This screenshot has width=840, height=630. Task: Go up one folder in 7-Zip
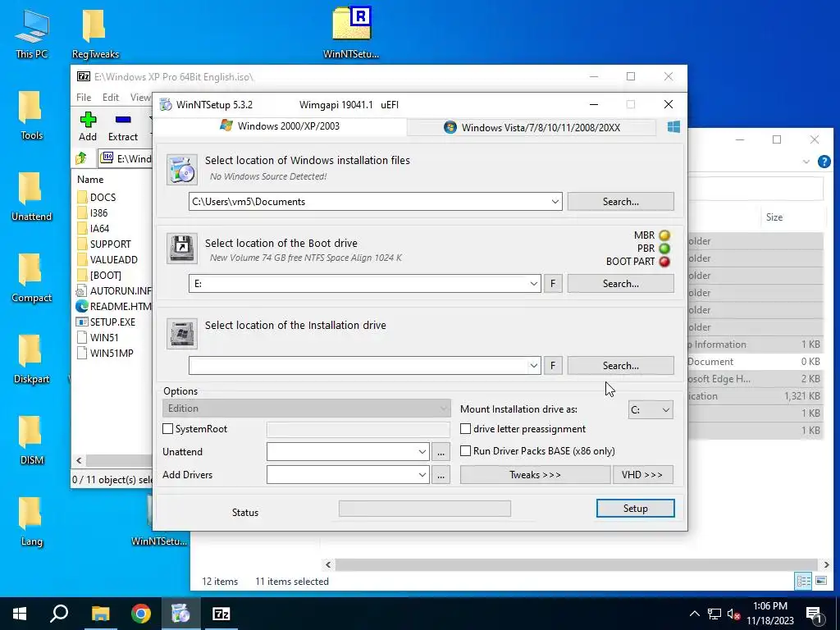(x=81, y=158)
